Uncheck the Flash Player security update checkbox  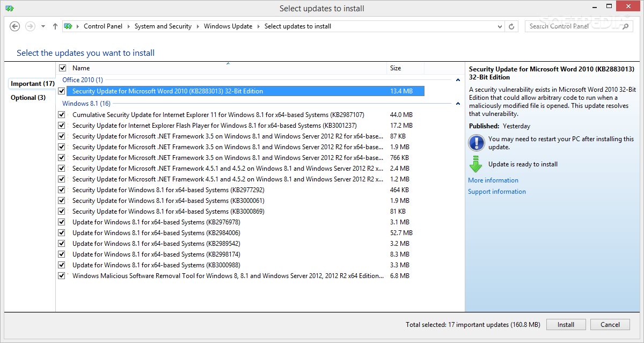pyautogui.click(x=62, y=126)
